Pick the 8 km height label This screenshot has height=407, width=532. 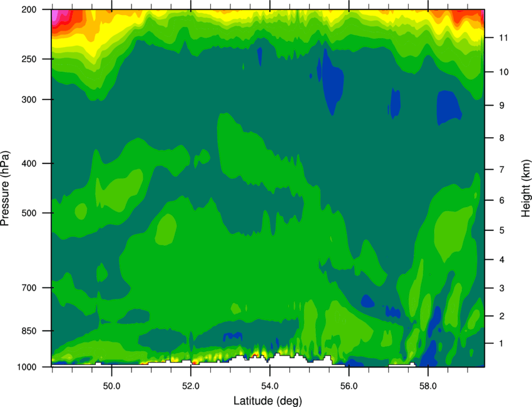click(x=502, y=138)
